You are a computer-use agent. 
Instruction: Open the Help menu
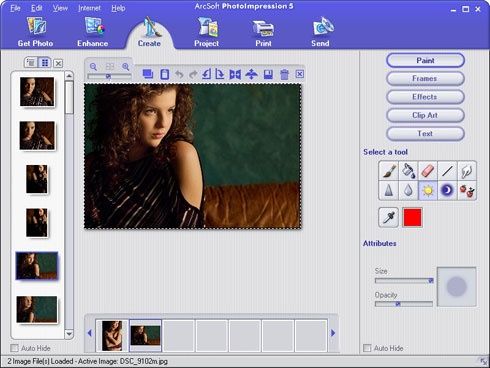(x=118, y=8)
